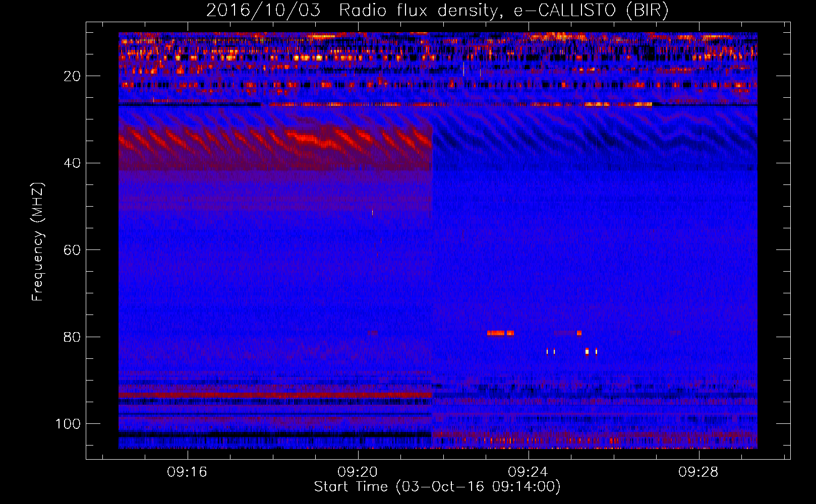Screen dimensions: 816x504
Task: Click the bright red burst near 80 MHz
Action: tap(500, 333)
